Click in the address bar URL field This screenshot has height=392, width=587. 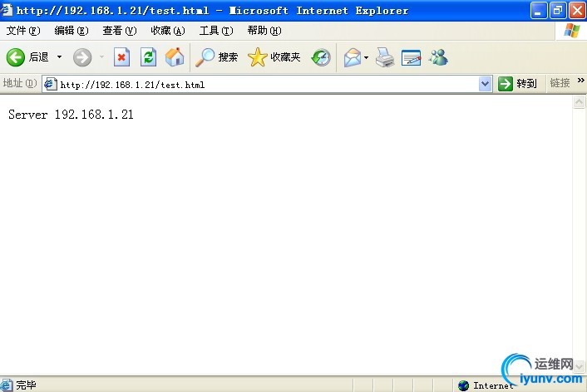(268, 85)
